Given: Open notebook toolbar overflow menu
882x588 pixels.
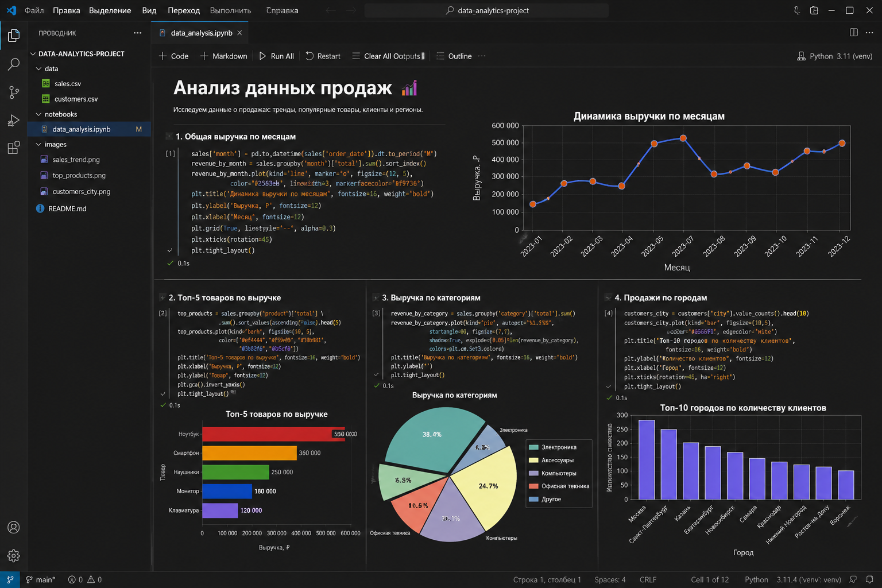Looking at the screenshot, I should click(x=482, y=56).
